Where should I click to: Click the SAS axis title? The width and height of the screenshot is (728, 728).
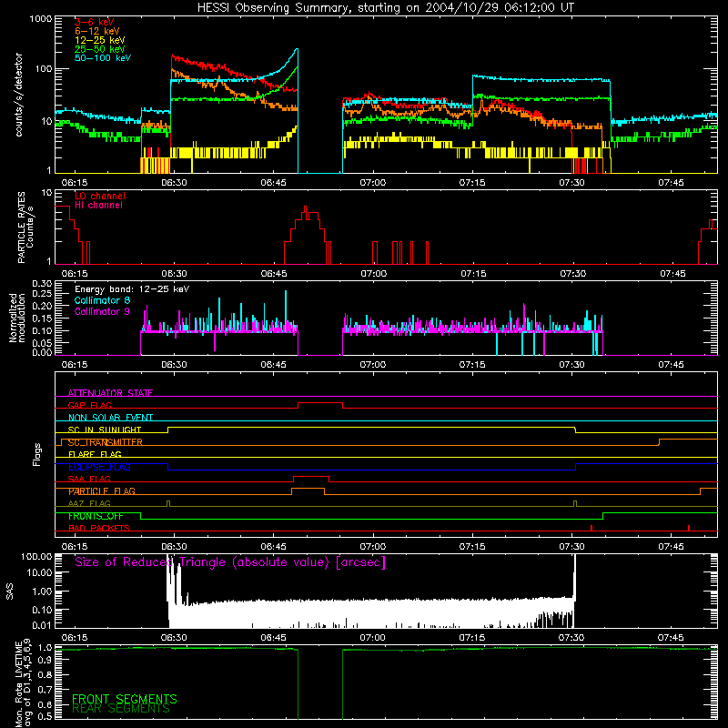click(10, 591)
